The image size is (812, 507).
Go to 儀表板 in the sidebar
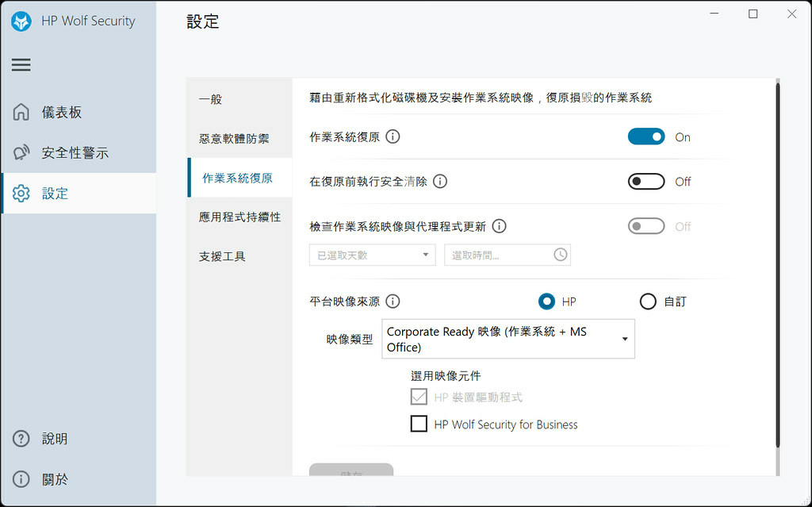click(x=79, y=112)
